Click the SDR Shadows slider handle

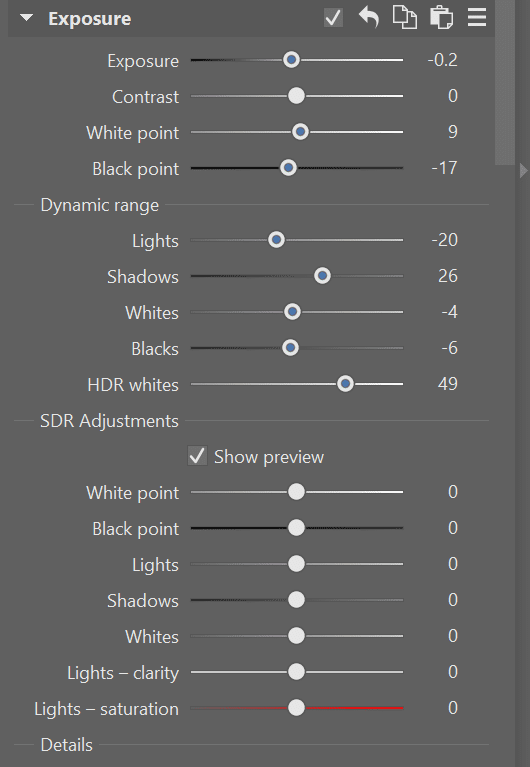click(296, 600)
